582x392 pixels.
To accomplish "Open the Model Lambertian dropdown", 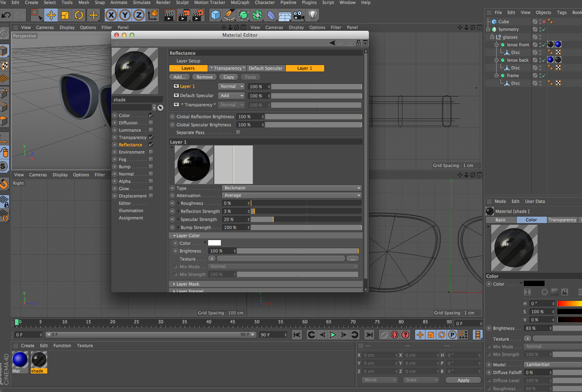I will (x=553, y=365).
